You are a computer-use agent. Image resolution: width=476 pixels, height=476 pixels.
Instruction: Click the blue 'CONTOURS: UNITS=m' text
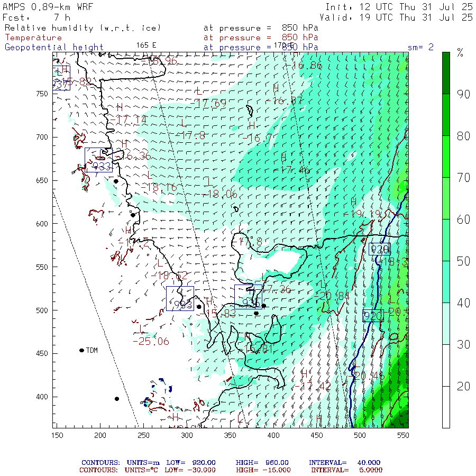pos(121,463)
